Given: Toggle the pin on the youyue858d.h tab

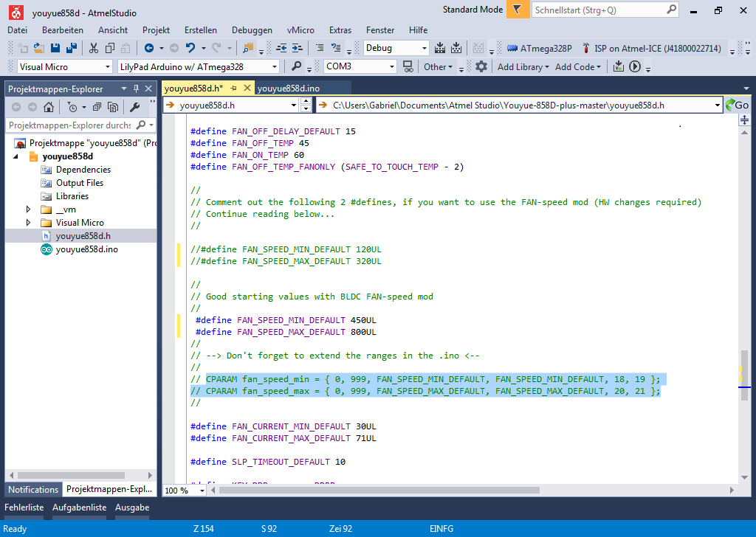Looking at the screenshot, I should (x=233, y=88).
